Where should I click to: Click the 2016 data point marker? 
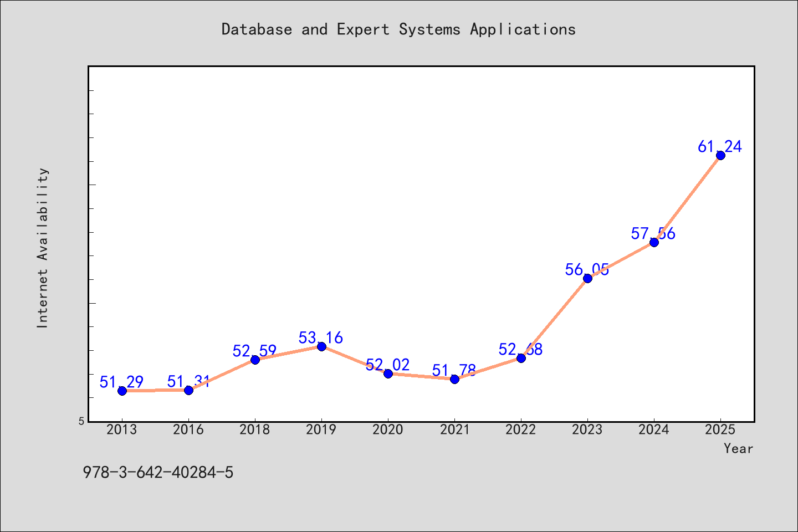188,390
